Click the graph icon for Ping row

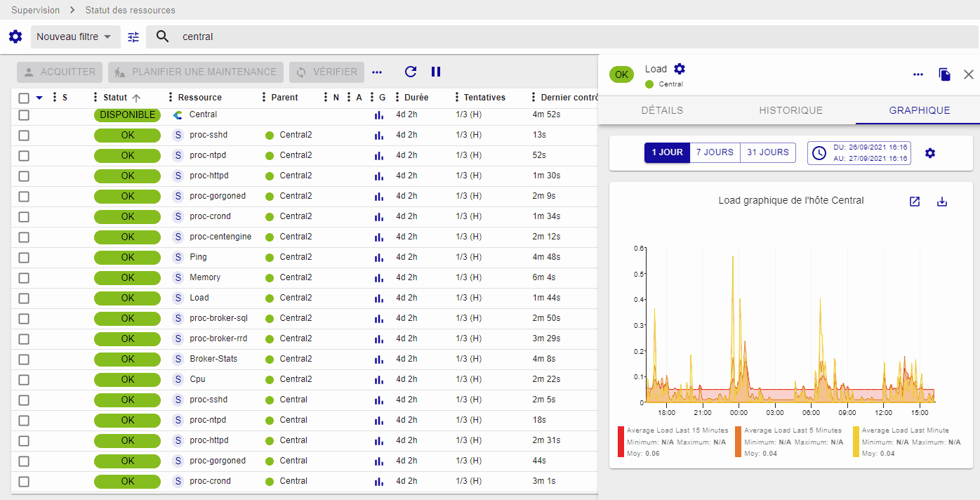pos(379,258)
